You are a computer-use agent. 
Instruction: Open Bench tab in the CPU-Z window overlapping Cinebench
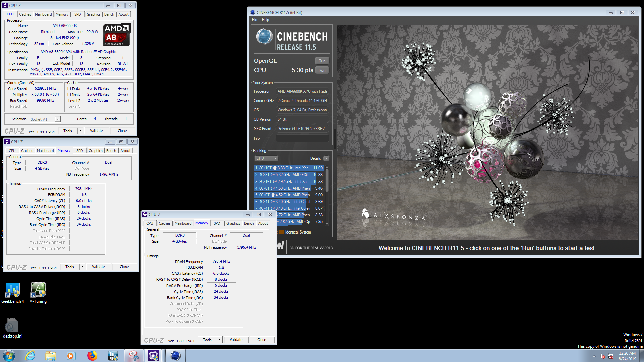(x=249, y=223)
